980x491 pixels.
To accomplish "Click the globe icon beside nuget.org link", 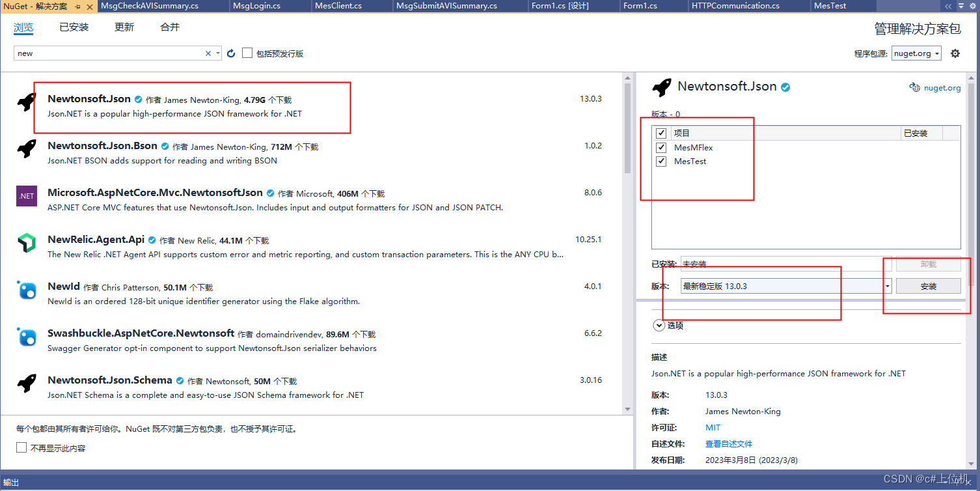I will point(915,87).
